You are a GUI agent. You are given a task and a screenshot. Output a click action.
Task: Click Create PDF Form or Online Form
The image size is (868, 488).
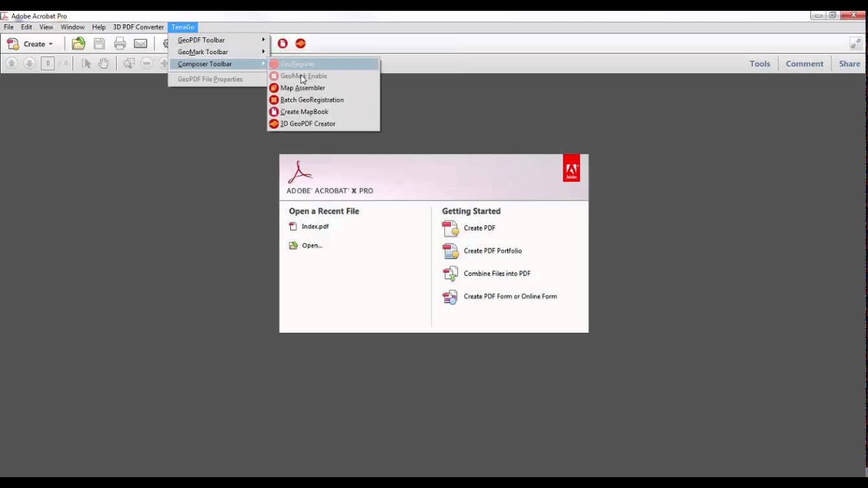tap(510, 296)
